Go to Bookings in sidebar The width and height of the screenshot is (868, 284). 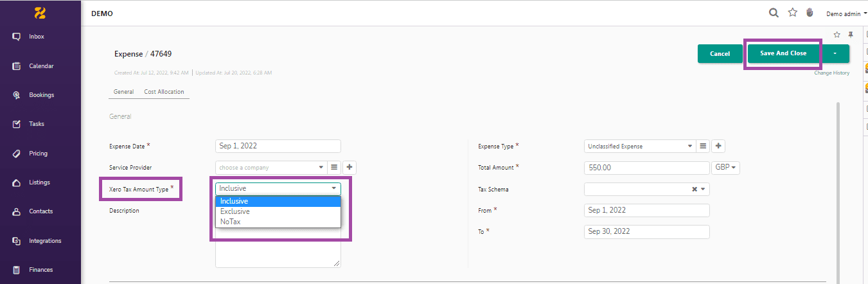(40, 95)
